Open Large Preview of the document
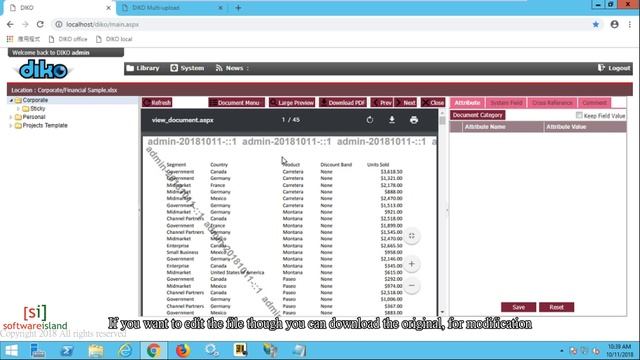 [292, 102]
